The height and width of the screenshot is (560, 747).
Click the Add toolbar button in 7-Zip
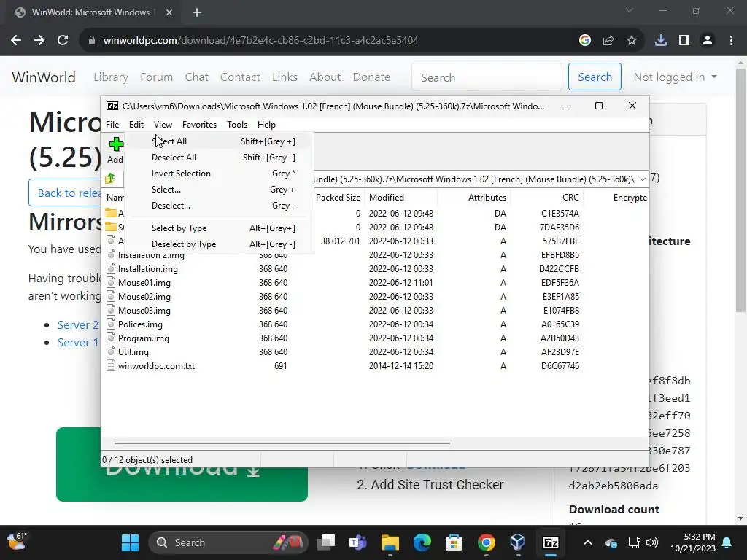(115, 150)
